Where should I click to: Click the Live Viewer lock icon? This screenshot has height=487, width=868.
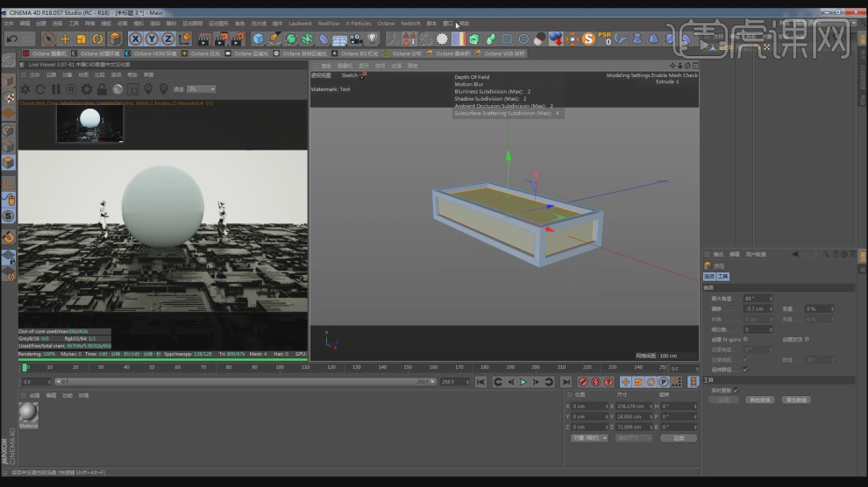[x=102, y=89]
